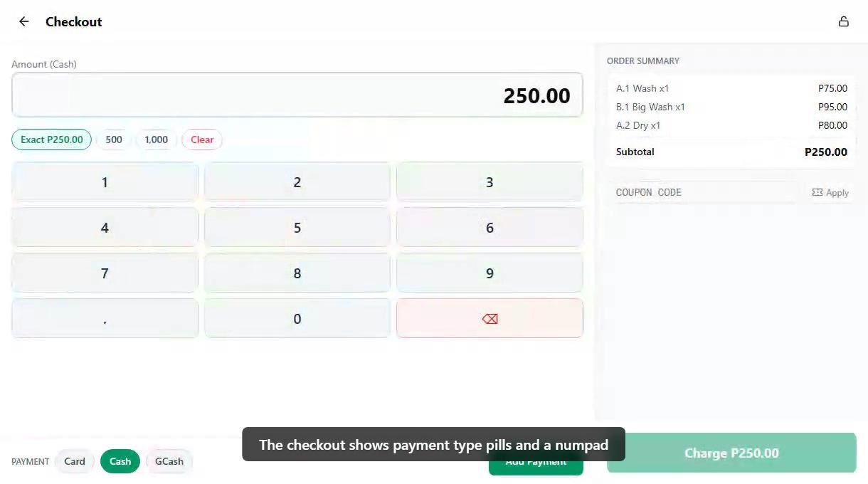This screenshot has width=868, height=484.
Task: Choose the 1,000 quick amount pill
Action: pyautogui.click(x=156, y=140)
